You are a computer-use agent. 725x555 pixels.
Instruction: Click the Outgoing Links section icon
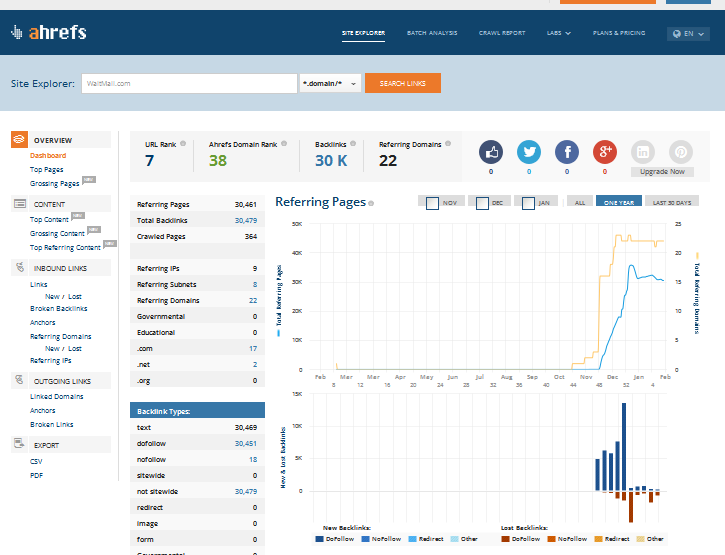click(19, 380)
